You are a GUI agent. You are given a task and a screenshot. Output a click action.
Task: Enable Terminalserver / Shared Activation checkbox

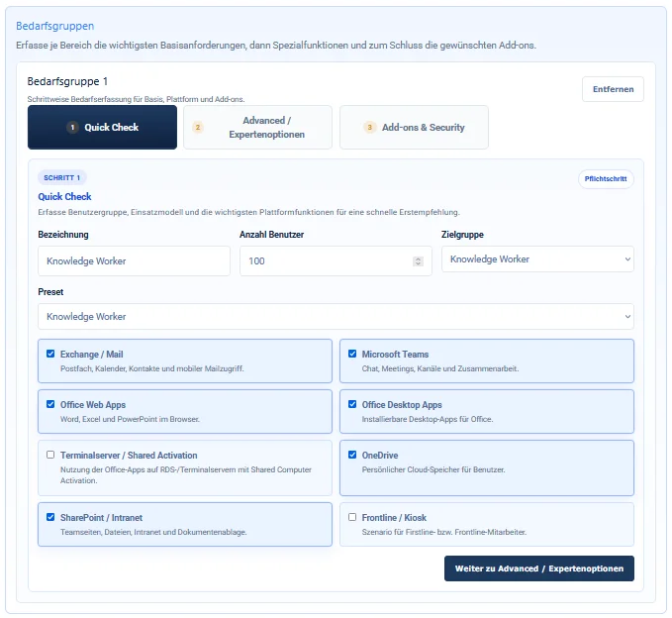(x=50, y=455)
